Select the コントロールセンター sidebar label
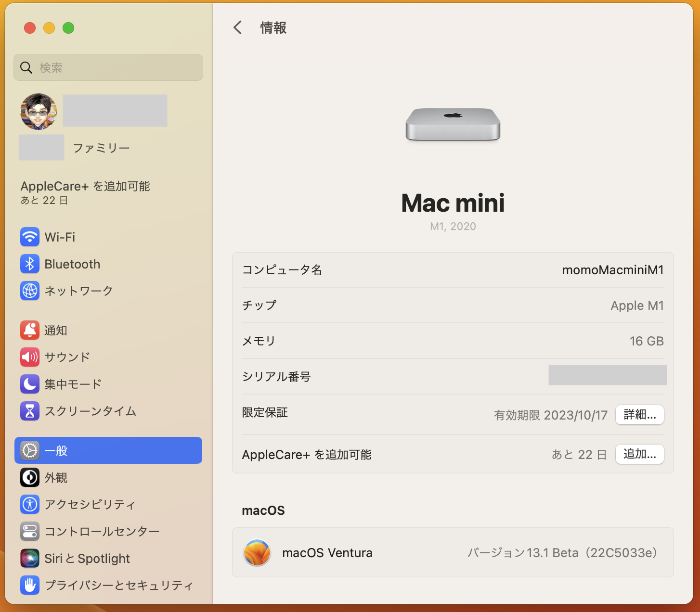 [102, 531]
